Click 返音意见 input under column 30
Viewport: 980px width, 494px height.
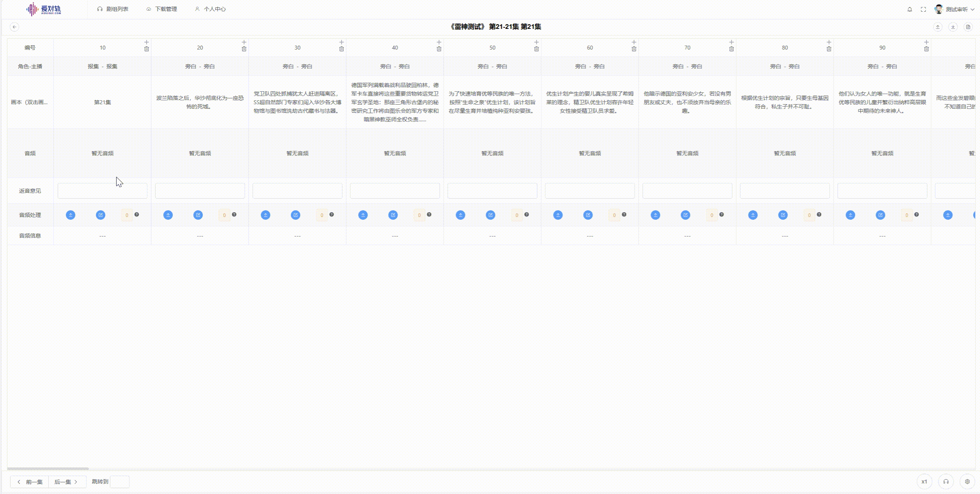tap(297, 191)
